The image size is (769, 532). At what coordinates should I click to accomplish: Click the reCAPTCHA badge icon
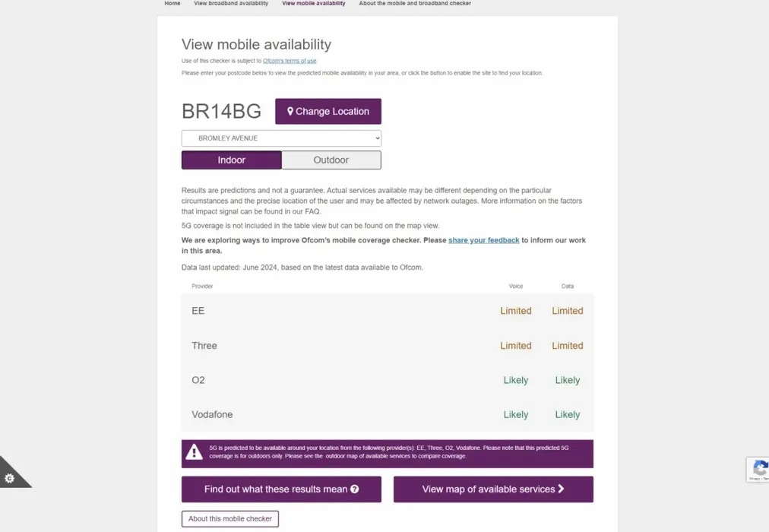pyautogui.click(x=759, y=469)
